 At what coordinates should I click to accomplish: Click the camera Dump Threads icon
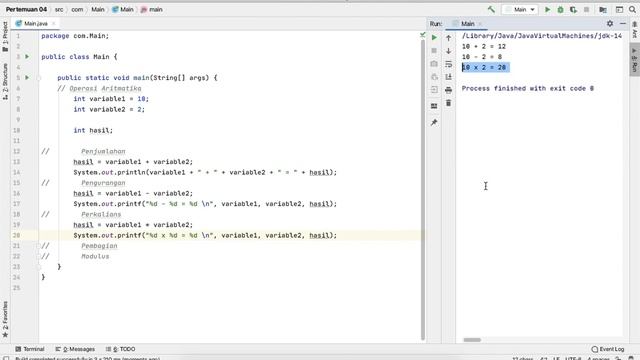pos(434,64)
